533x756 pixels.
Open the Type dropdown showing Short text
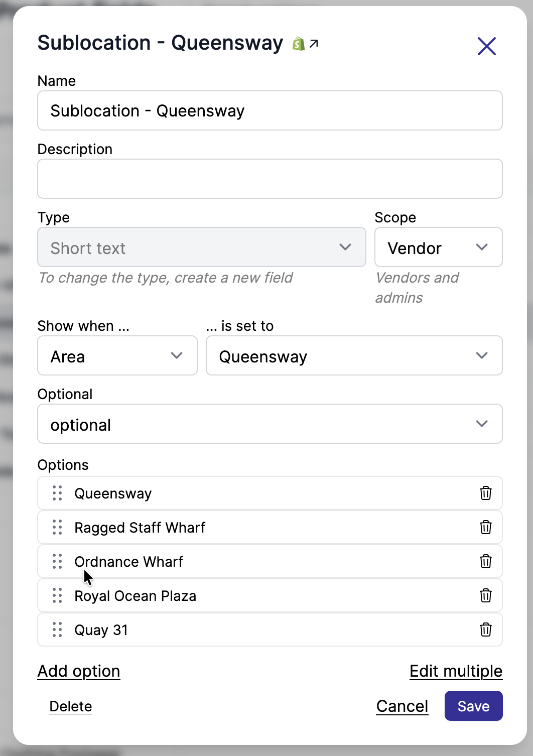(202, 247)
